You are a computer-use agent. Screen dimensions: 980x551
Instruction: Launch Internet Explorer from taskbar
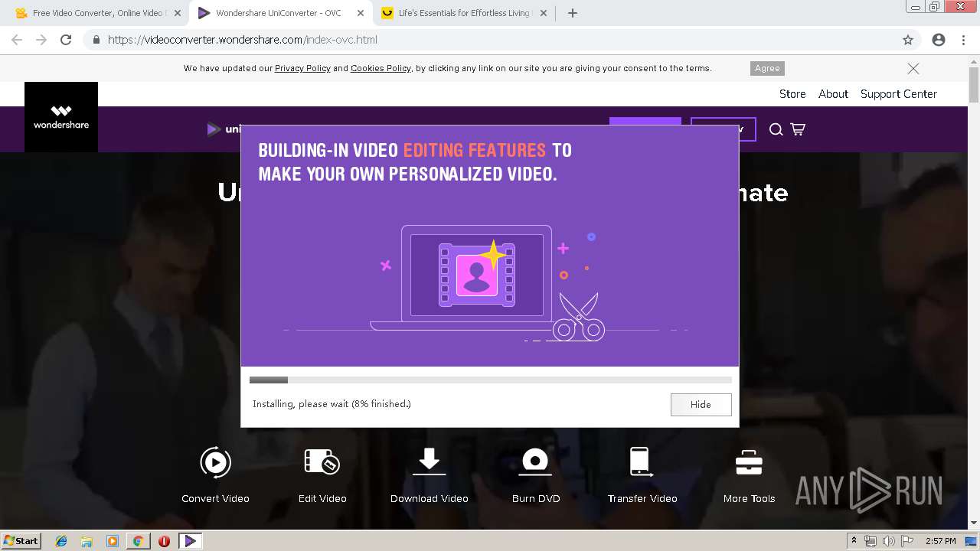click(x=61, y=541)
